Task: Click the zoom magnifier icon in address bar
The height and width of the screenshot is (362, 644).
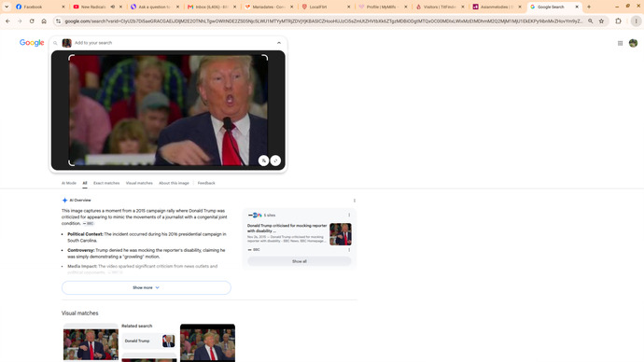Action: (590, 21)
